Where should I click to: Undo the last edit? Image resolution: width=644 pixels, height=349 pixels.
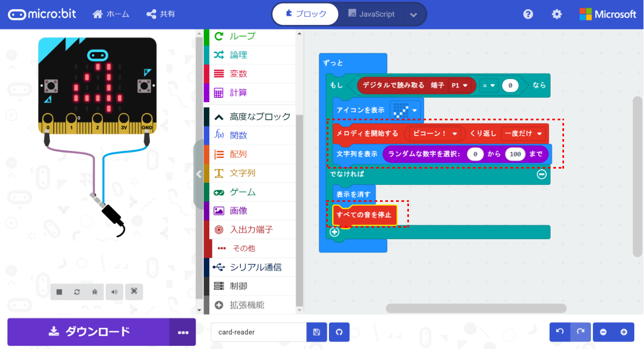558,332
